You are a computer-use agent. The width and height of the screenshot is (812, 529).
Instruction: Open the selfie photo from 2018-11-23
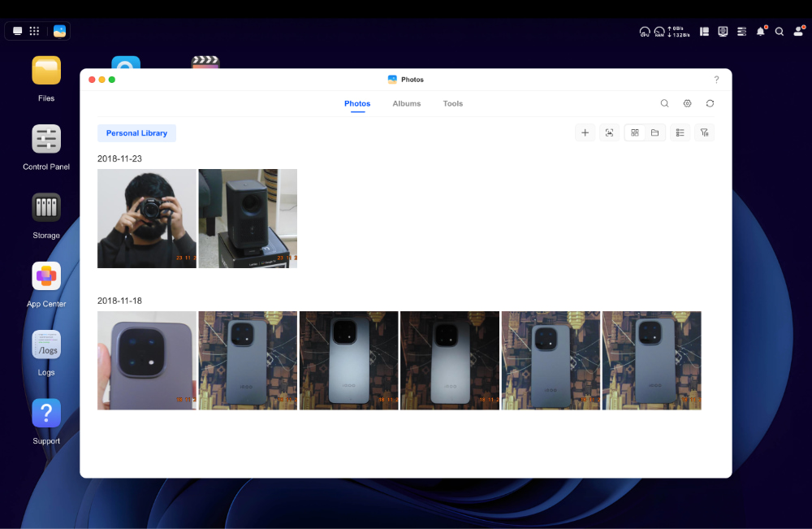click(146, 218)
